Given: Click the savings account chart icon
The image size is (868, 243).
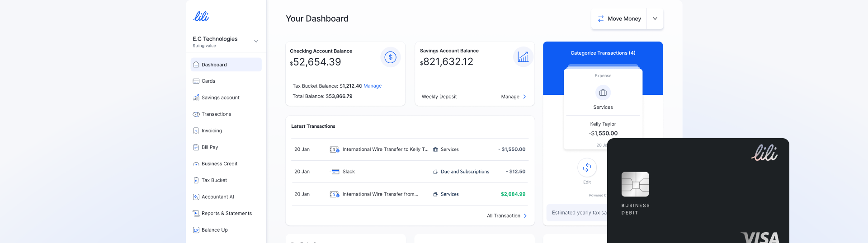Looking at the screenshot, I should click(x=523, y=57).
